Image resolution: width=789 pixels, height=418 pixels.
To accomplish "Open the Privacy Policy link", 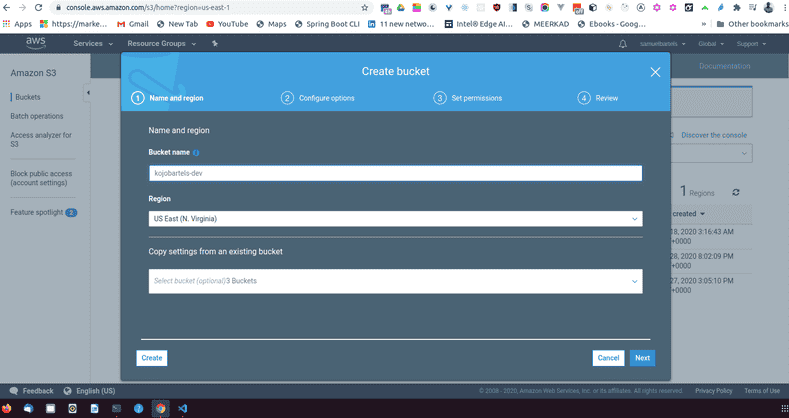I will coord(714,391).
